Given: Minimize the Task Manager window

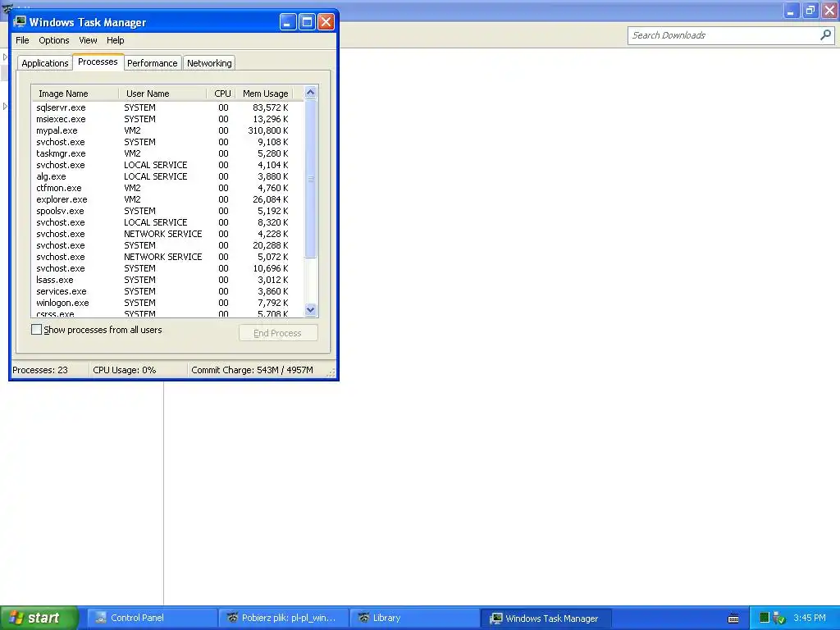Looking at the screenshot, I should 288,22.
